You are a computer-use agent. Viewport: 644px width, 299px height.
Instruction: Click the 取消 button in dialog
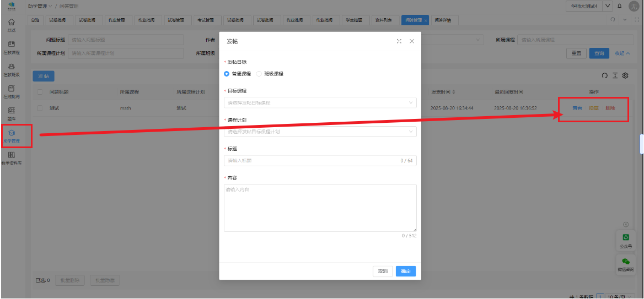pos(382,271)
